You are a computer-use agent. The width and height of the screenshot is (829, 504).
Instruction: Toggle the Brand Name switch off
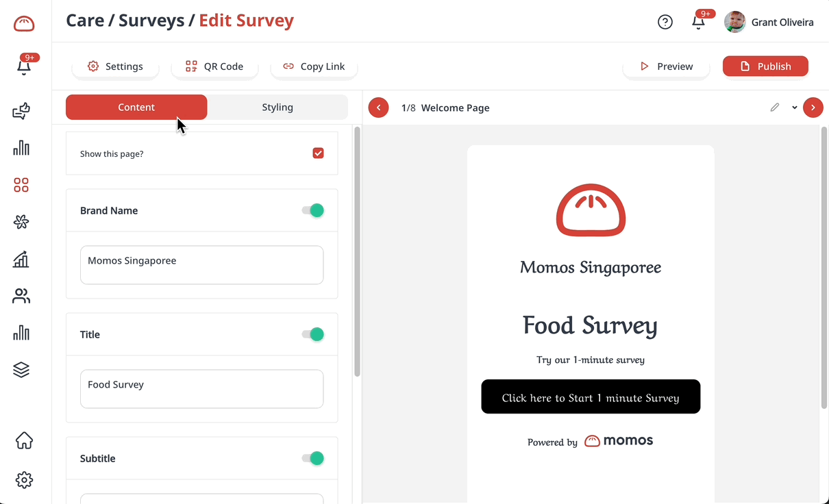point(313,210)
